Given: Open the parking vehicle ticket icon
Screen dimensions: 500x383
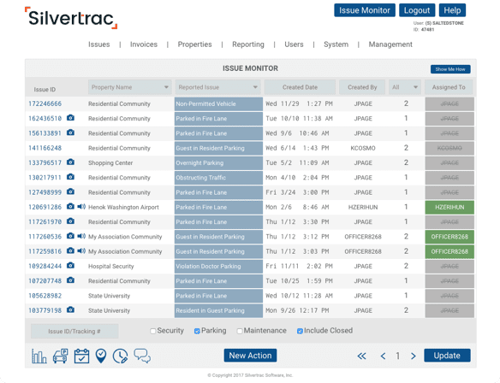Looking at the screenshot, I should 60,356.
